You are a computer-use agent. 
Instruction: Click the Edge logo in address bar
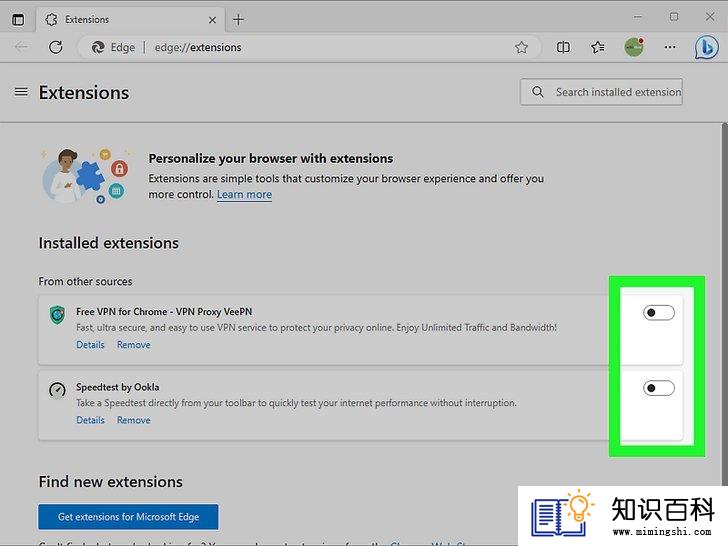[x=98, y=47]
